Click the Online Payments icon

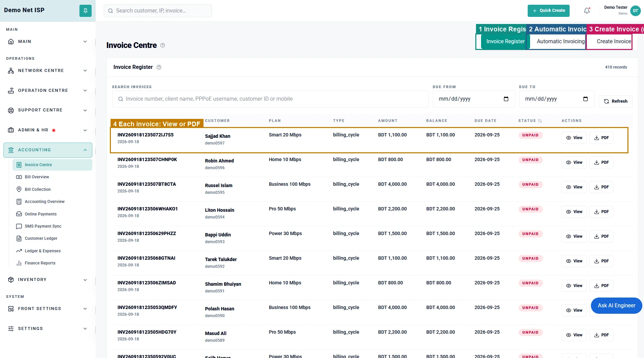(x=19, y=214)
